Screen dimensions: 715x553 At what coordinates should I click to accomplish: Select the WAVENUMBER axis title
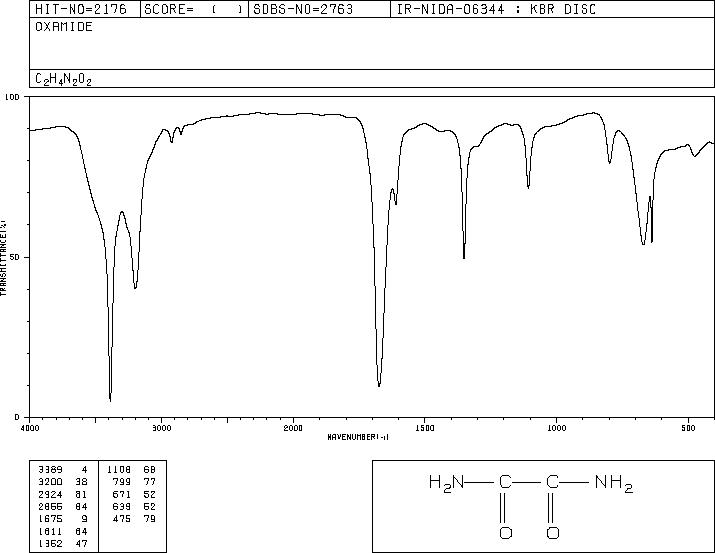tap(358, 437)
